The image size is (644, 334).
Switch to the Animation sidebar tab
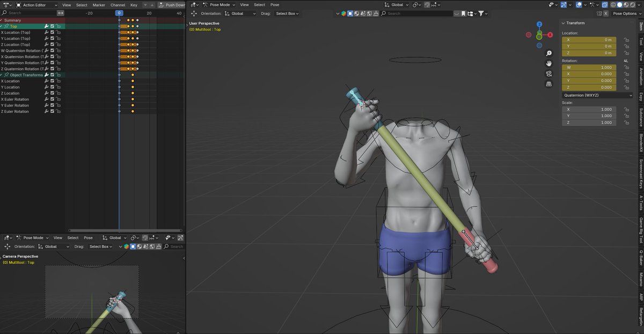641,76
